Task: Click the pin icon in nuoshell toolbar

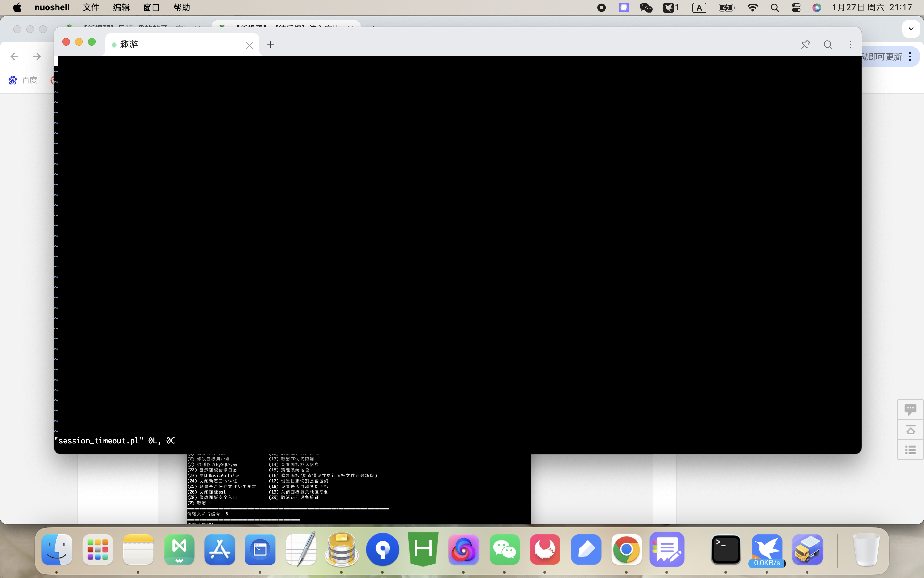Action: pyautogui.click(x=806, y=45)
